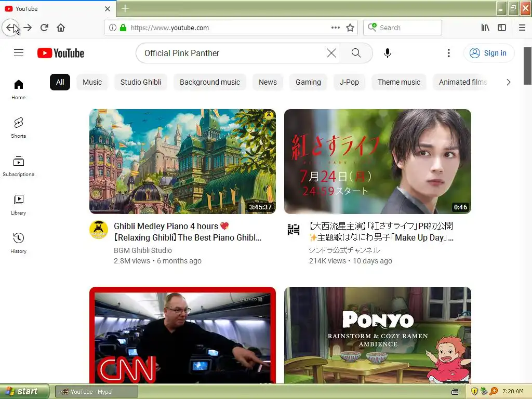The height and width of the screenshot is (399, 532).
Task: Select the Studio Ghibli chip
Action: tap(141, 82)
